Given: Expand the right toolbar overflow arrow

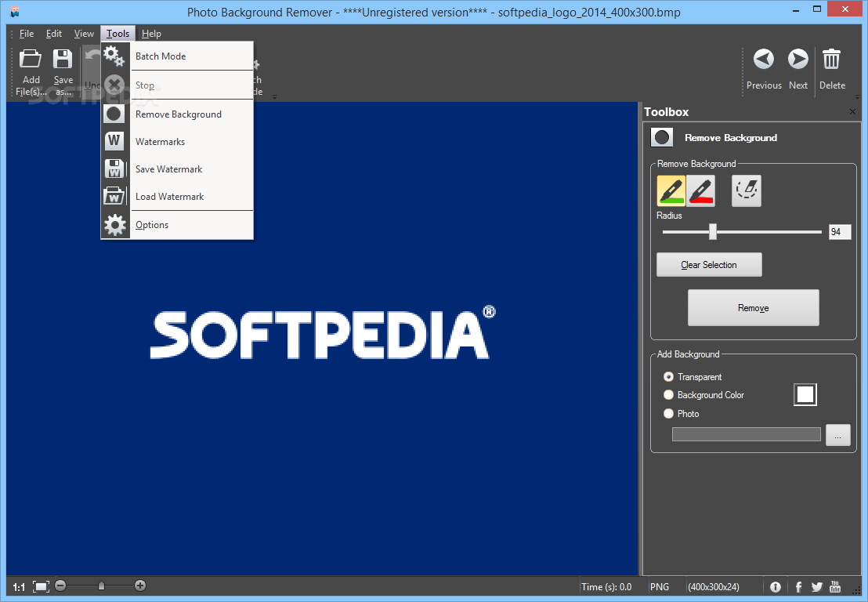Looking at the screenshot, I should [x=856, y=97].
